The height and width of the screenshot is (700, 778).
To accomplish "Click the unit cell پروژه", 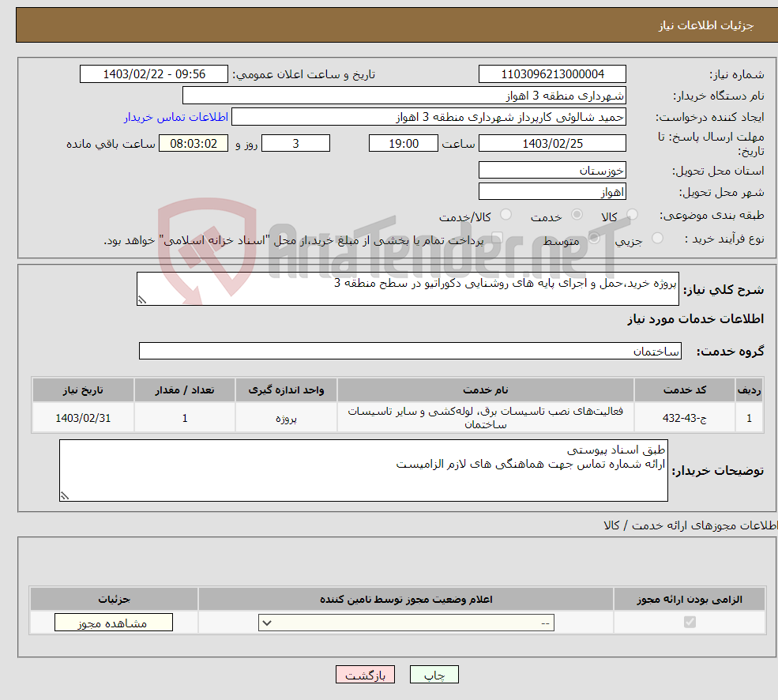I will click(x=286, y=418).
